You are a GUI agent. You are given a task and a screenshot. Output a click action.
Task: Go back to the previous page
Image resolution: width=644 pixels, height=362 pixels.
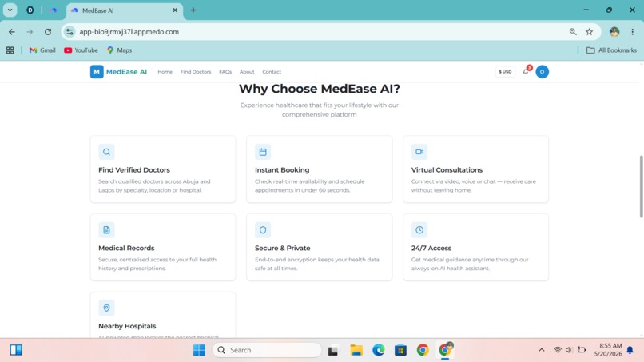(12, 32)
